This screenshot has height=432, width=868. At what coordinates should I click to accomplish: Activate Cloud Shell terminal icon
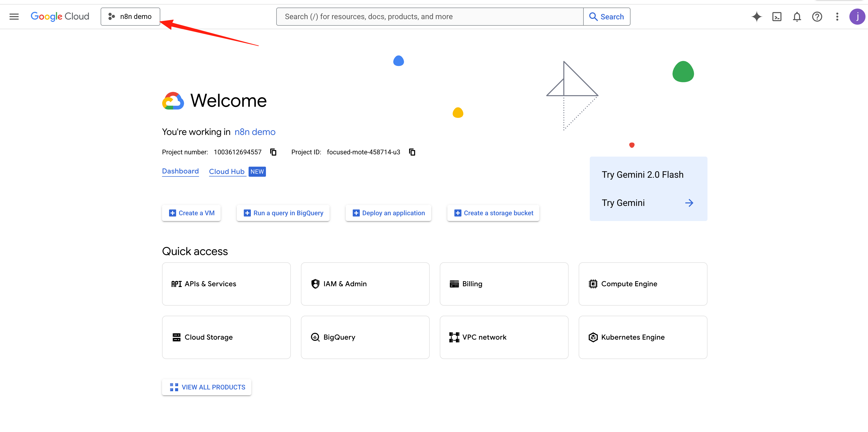click(777, 17)
